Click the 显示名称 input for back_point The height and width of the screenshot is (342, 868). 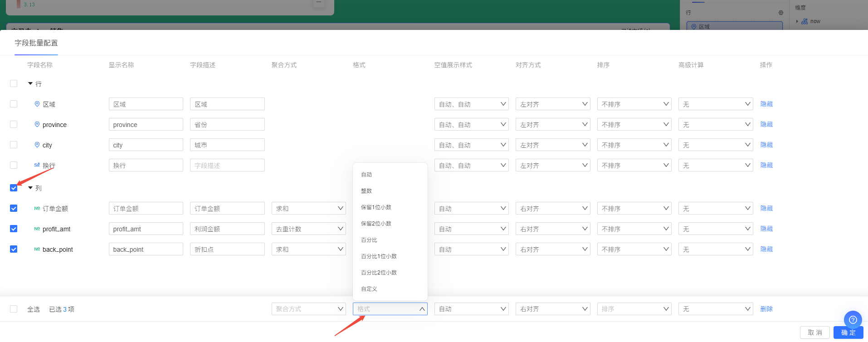146,249
